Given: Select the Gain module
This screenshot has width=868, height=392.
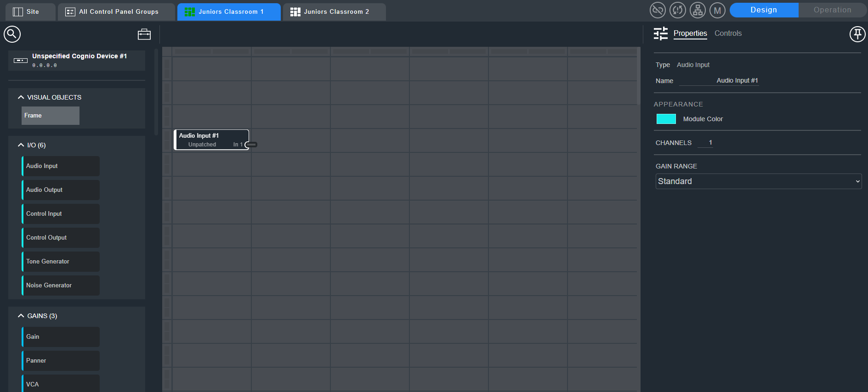Looking at the screenshot, I should [61, 337].
